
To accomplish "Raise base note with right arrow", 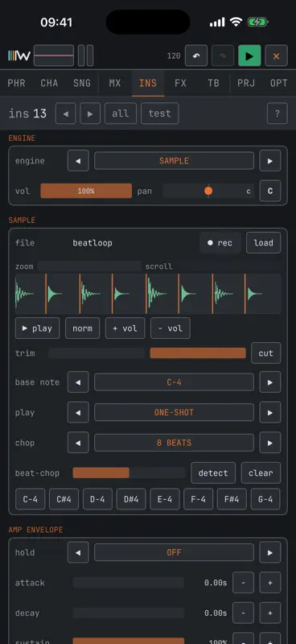I will click(x=270, y=382).
